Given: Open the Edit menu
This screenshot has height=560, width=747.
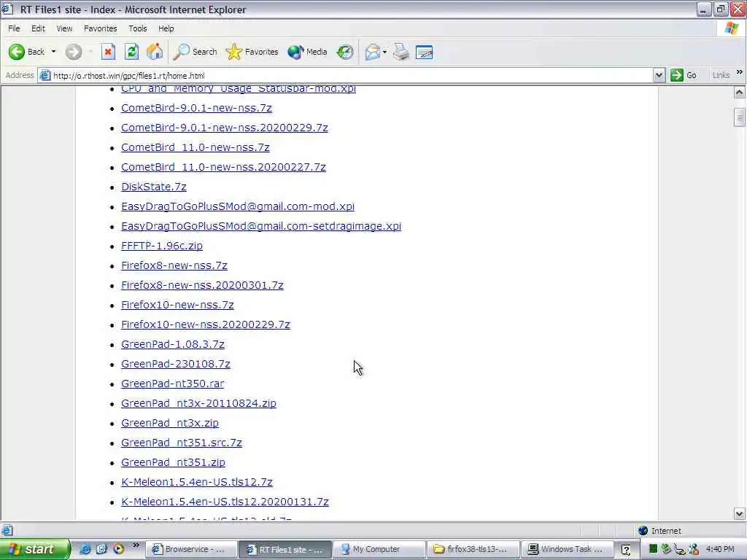Looking at the screenshot, I should 38,28.
